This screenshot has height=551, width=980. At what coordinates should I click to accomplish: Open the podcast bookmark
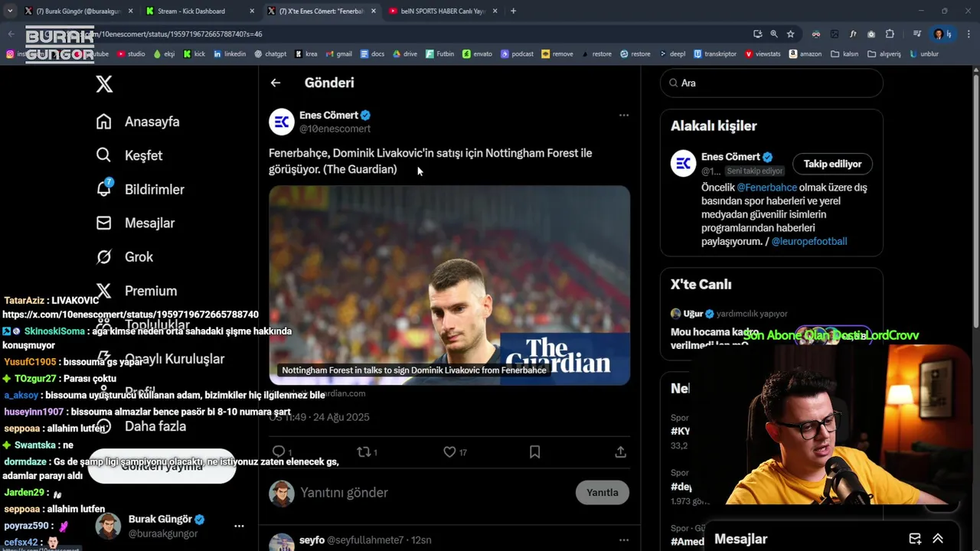(517, 54)
